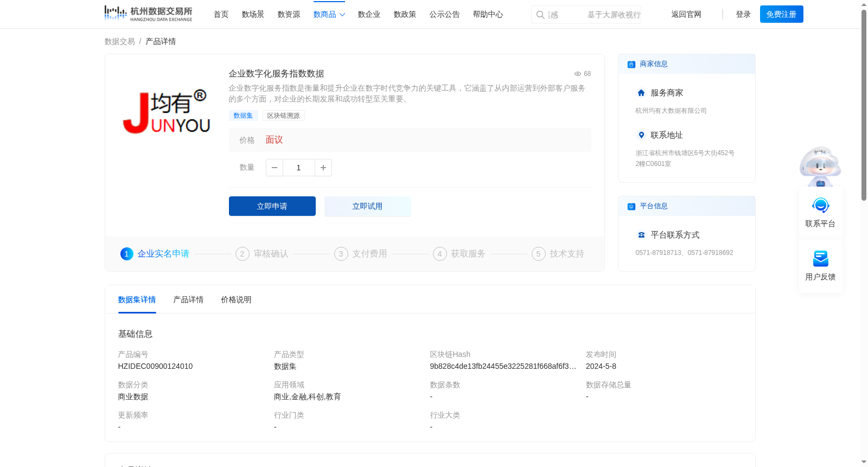This screenshot has width=868, height=467.
Task: Expand the 数商品 dropdown chevron
Action: tap(342, 15)
